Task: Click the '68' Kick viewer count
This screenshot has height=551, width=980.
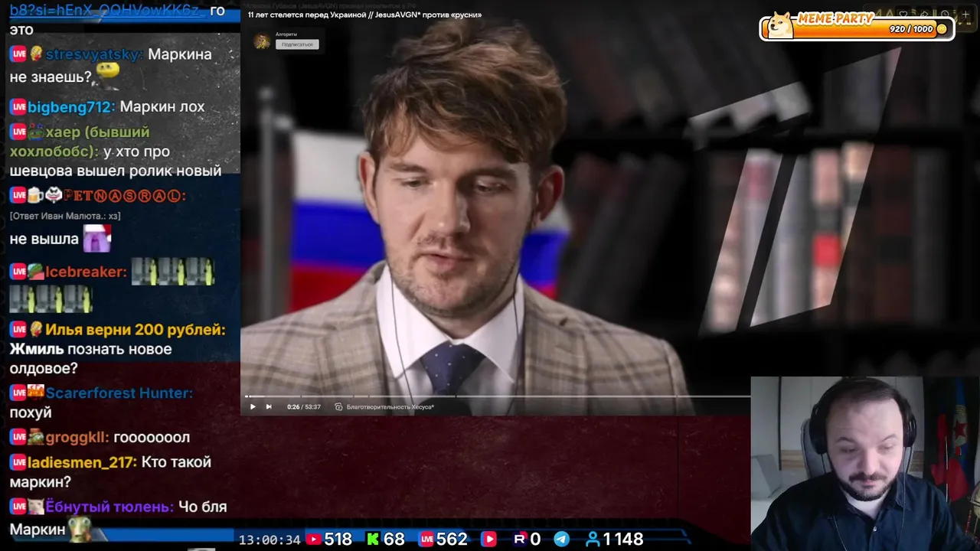Action: pyautogui.click(x=394, y=540)
